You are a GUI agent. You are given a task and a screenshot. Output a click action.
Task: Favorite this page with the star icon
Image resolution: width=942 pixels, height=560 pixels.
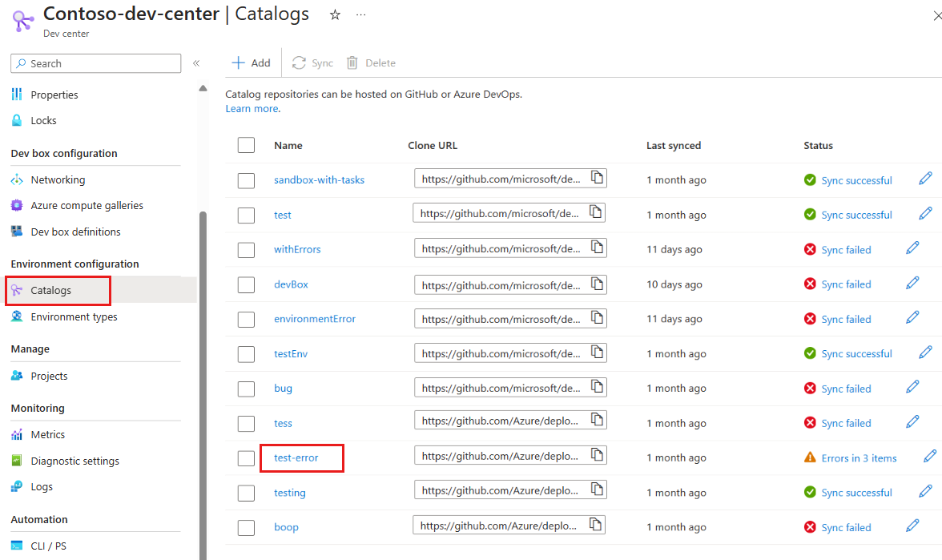click(x=336, y=15)
